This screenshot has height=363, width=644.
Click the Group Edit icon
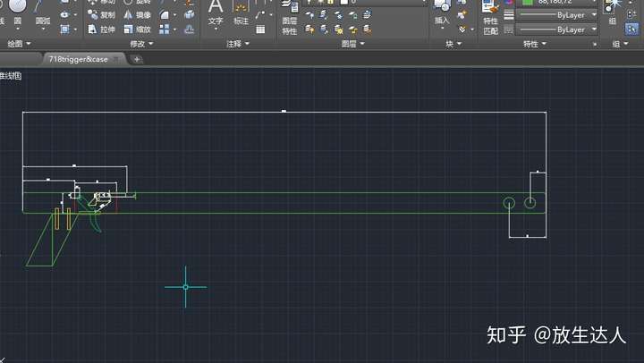(x=631, y=15)
